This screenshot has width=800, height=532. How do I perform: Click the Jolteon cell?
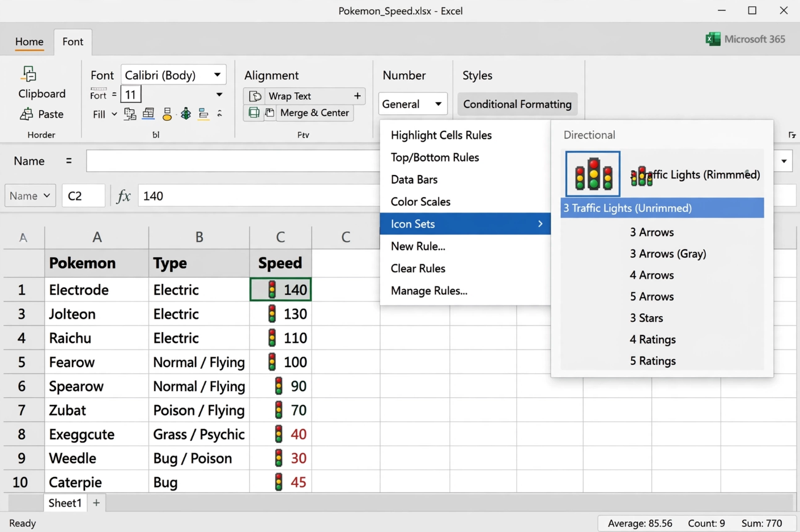click(x=97, y=314)
